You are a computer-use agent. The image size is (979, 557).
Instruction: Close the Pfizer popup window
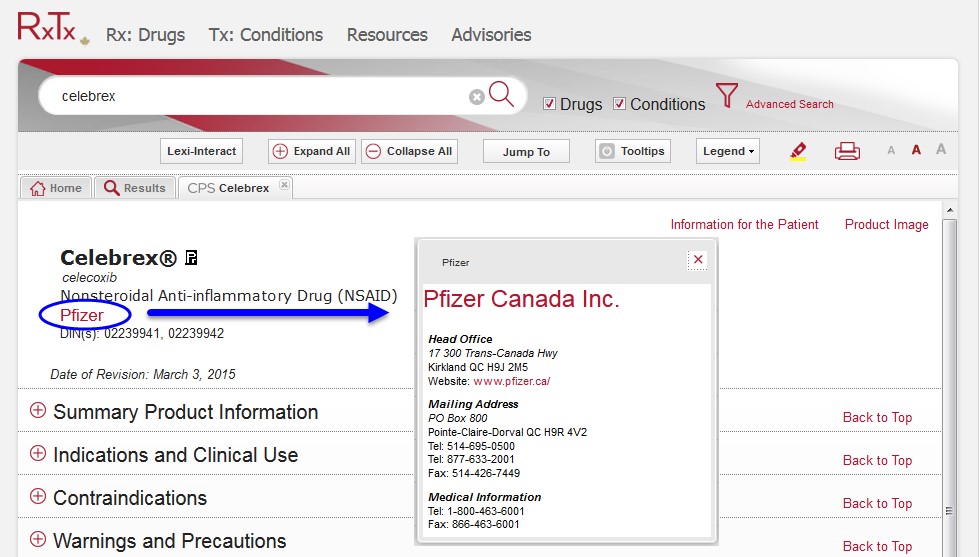[698, 260]
